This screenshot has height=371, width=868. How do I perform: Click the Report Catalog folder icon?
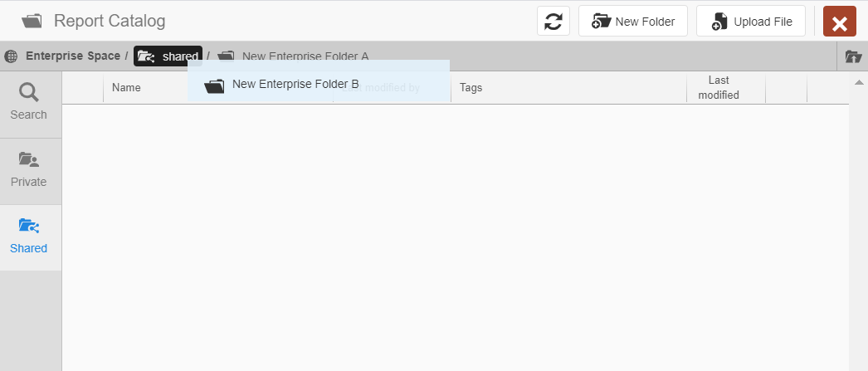click(x=32, y=22)
